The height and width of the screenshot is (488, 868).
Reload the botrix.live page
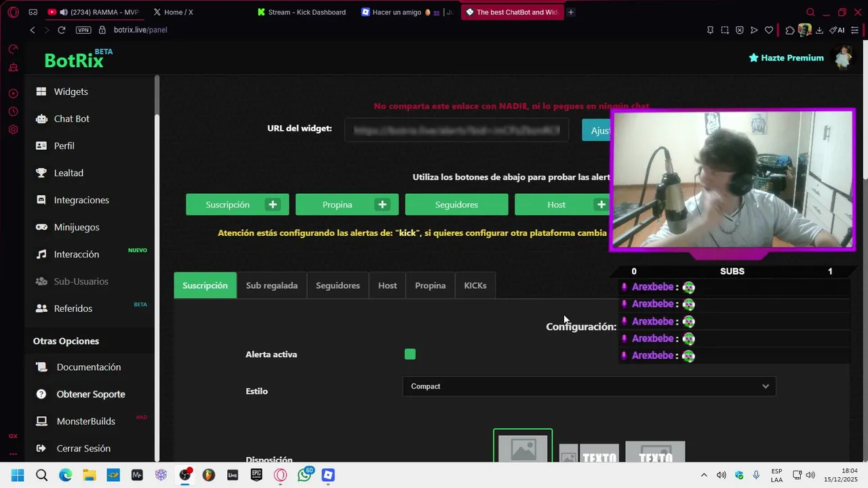pos(61,30)
